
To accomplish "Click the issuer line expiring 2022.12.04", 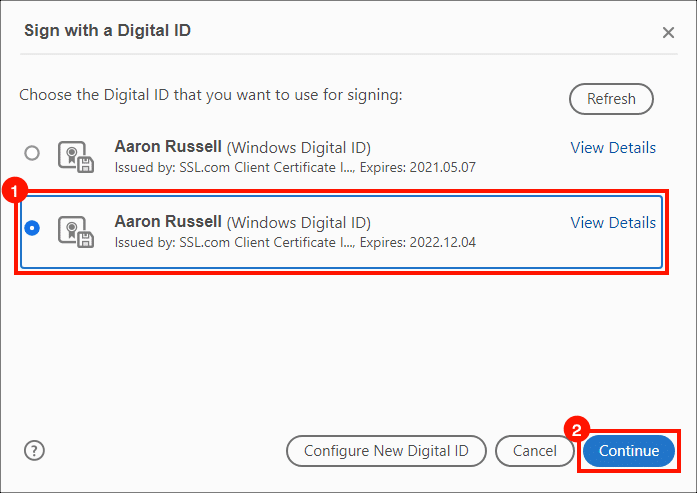I will (x=295, y=242).
